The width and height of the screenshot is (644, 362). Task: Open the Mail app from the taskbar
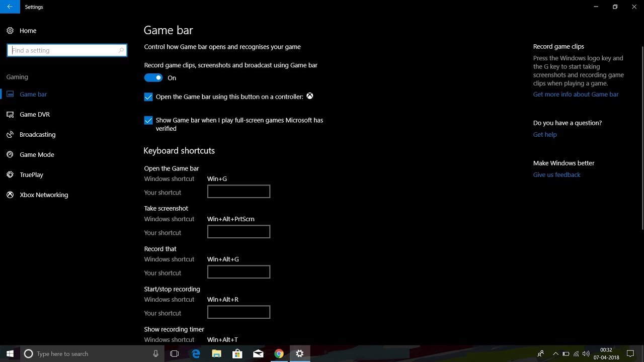258,353
